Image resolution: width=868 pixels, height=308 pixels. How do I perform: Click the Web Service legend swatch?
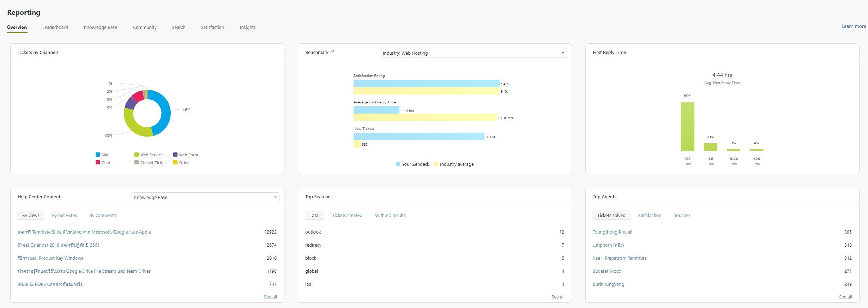coord(137,155)
